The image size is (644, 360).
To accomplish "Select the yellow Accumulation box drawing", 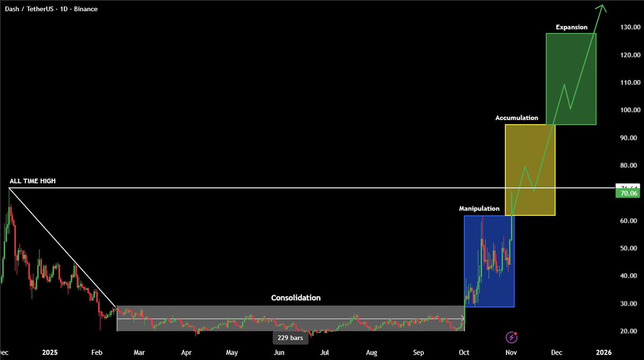I will (x=530, y=170).
